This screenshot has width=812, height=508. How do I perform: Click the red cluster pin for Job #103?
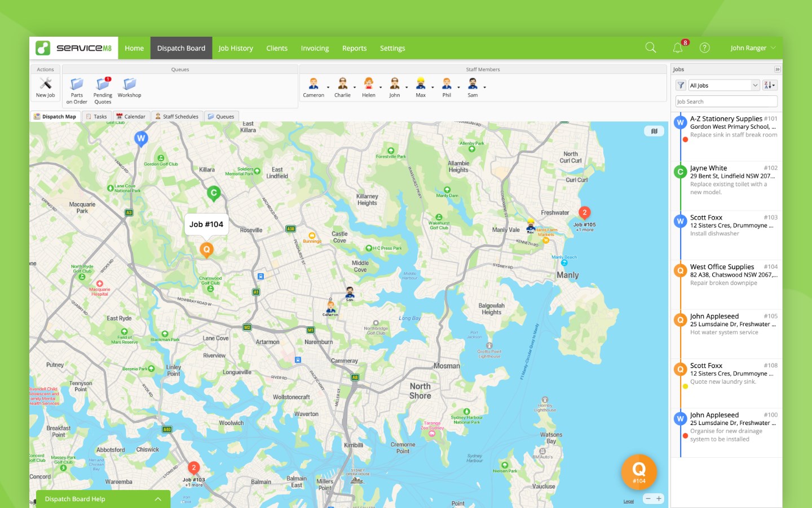pyautogui.click(x=193, y=468)
